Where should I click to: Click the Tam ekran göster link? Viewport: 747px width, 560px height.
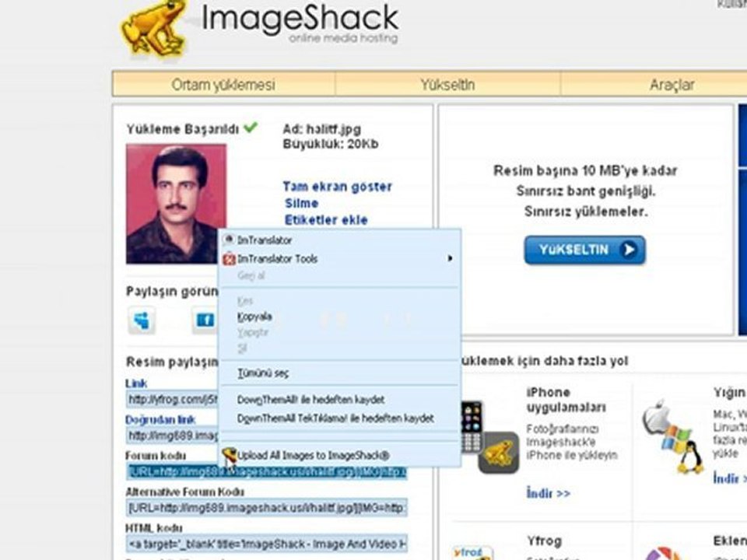click(x=337, y=187)
